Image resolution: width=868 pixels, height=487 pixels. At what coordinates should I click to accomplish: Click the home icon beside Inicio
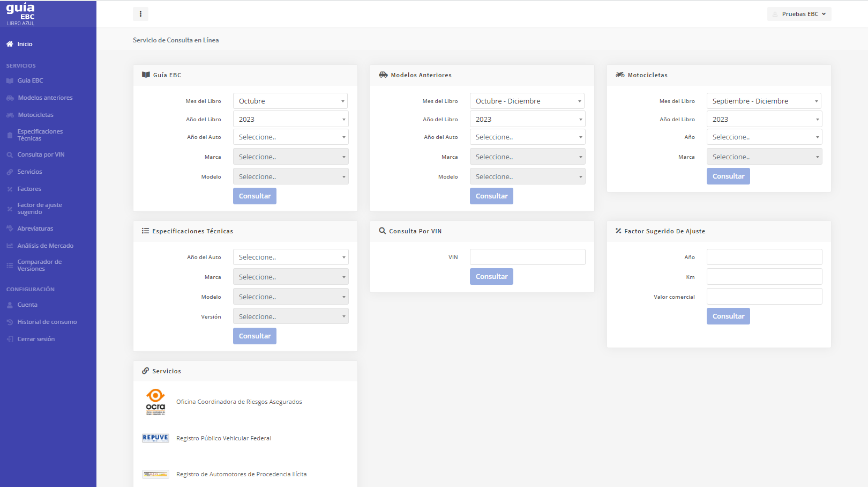pyautogui.click(x=10, y=44)
